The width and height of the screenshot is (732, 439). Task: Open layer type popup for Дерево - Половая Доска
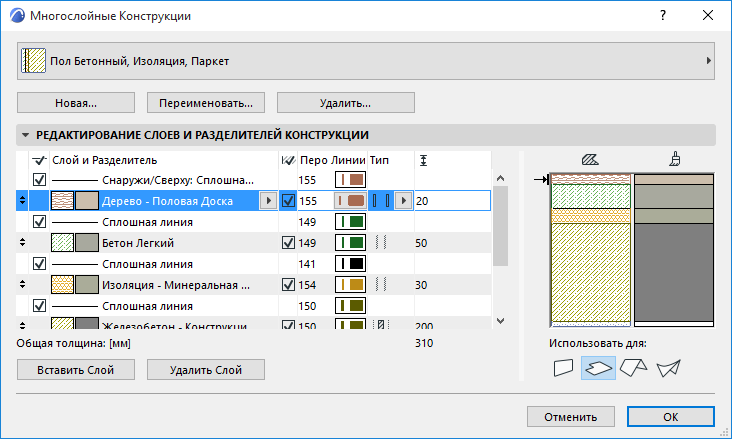pyautogui.click(x=404, y=201)
